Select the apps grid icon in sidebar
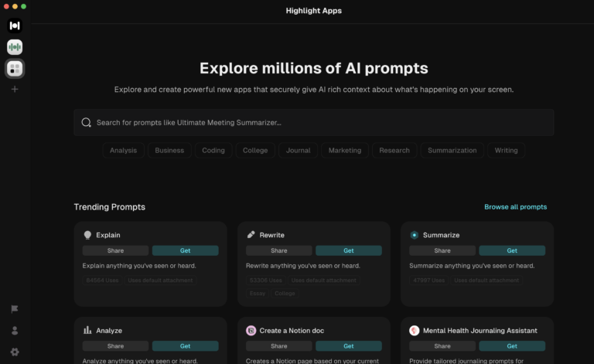This screenshot has height=364, width=594. coord(15,69)
